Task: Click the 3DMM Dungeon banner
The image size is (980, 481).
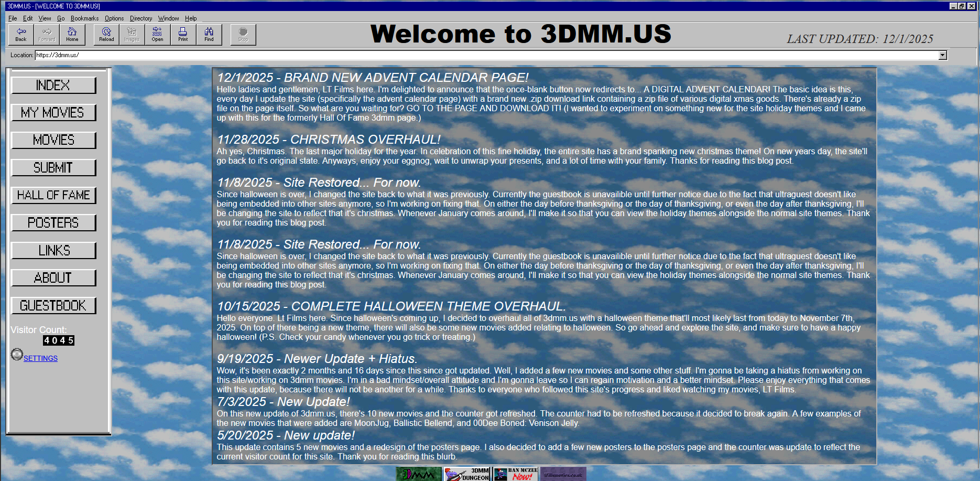Action: point(467,474)
